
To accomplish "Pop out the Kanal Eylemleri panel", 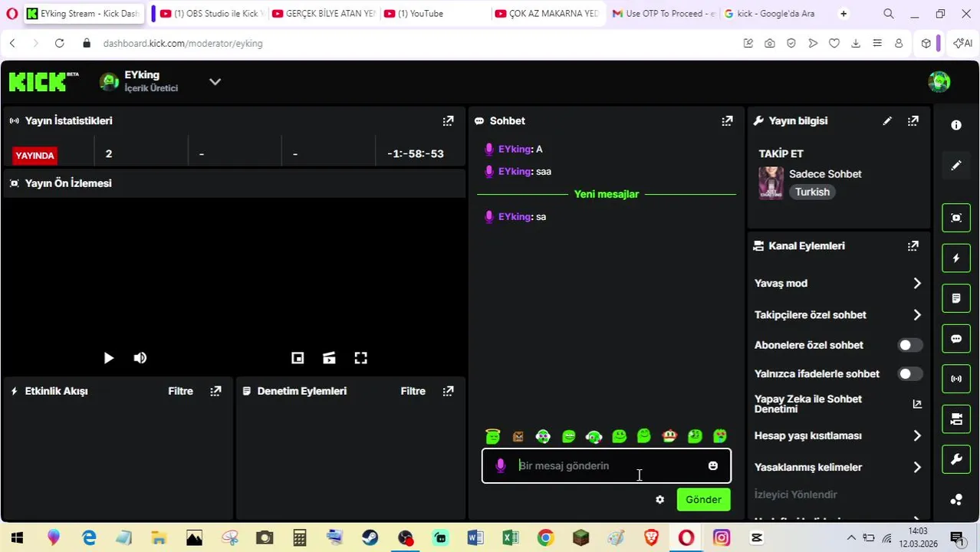I will point(913,246).
